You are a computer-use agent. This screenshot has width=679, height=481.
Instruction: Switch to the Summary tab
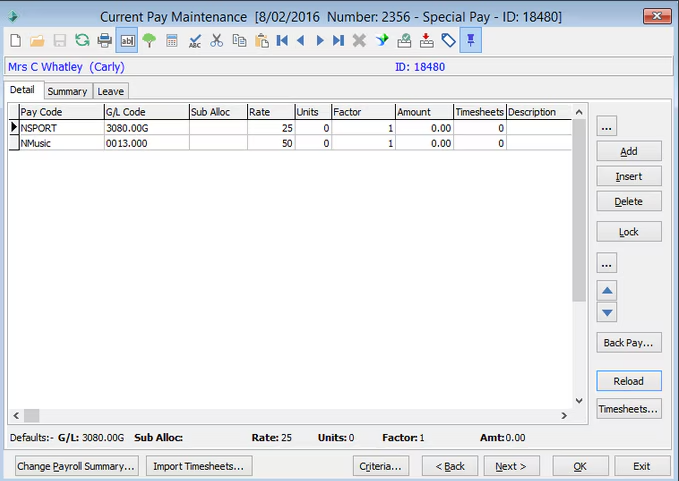67,92
